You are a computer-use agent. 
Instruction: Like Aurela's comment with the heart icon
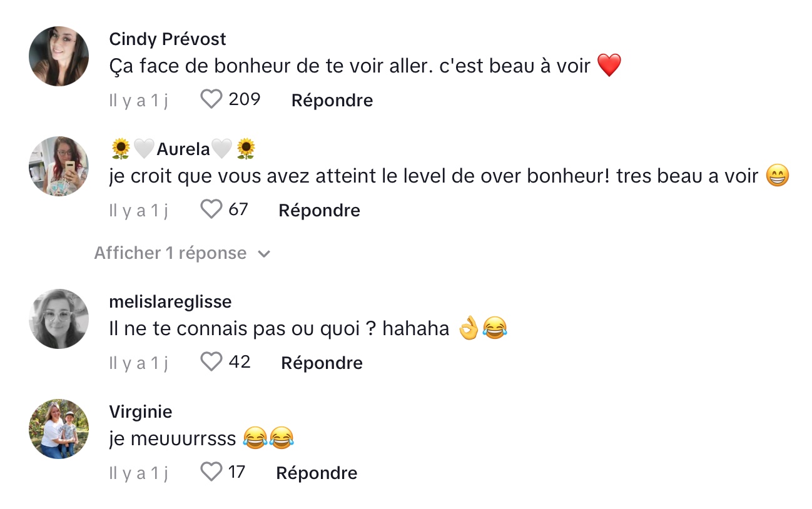click(x=211, y=209)
